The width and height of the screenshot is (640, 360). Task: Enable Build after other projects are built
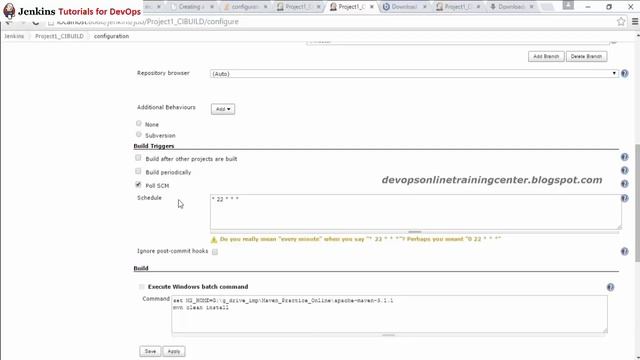[138, 158]
